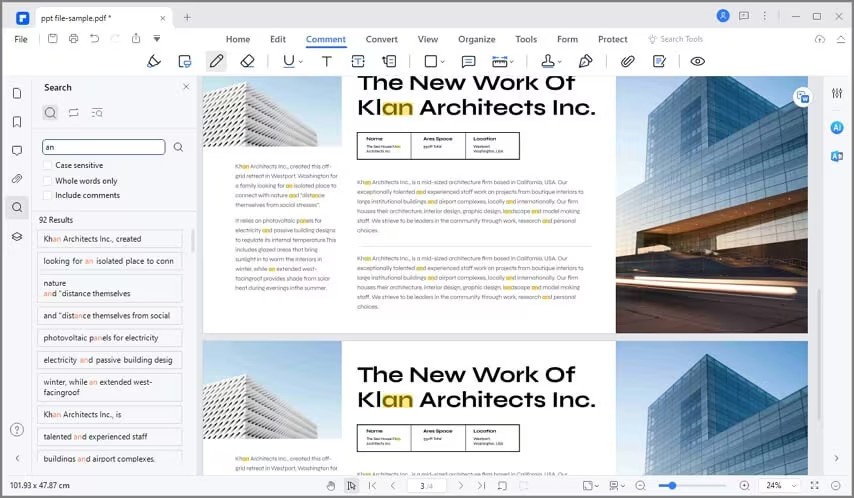Click the Share icon in the quick toolbar
Viewport: 854px width, 498px height.
tap(136, 39)
